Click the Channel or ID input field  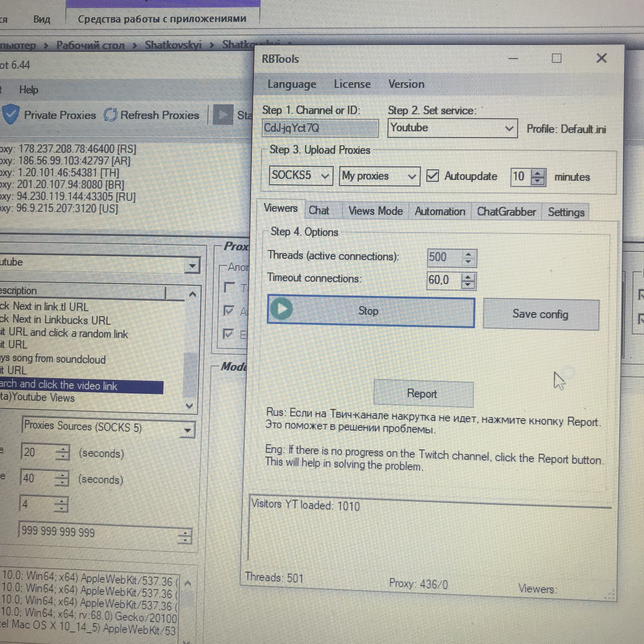(x=320, y=128)
